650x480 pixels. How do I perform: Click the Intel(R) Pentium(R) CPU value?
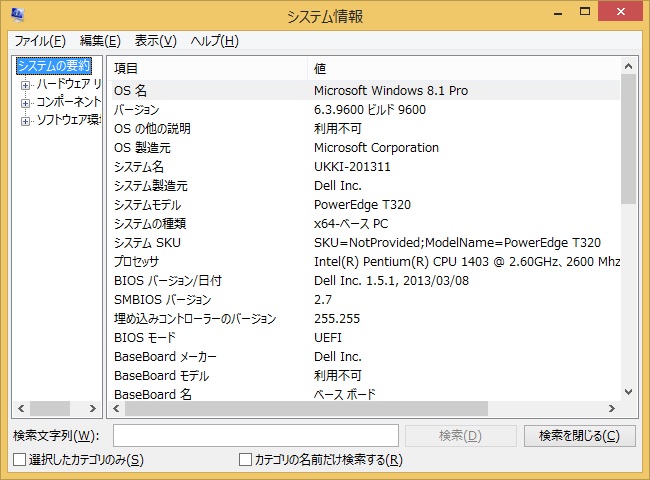[467, 262]
